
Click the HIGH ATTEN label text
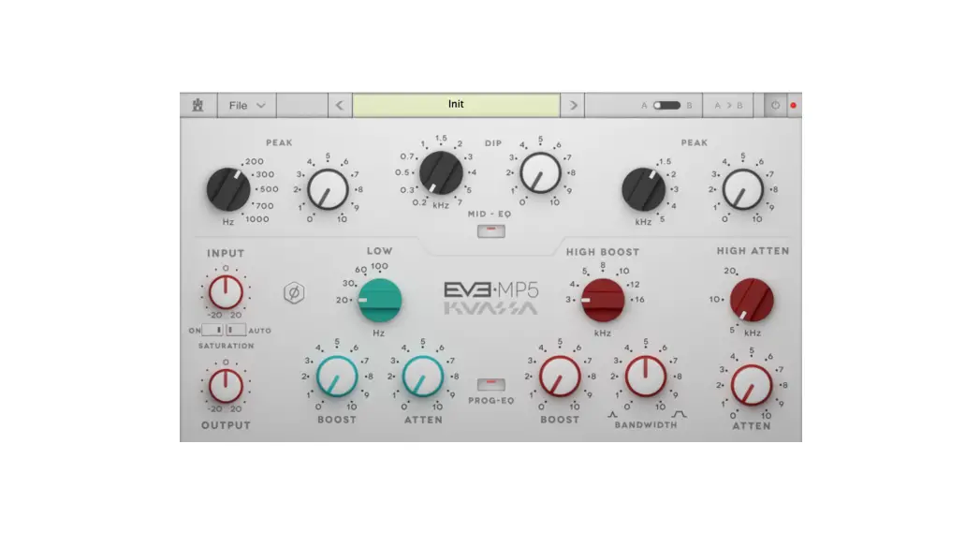click(753, 251)
